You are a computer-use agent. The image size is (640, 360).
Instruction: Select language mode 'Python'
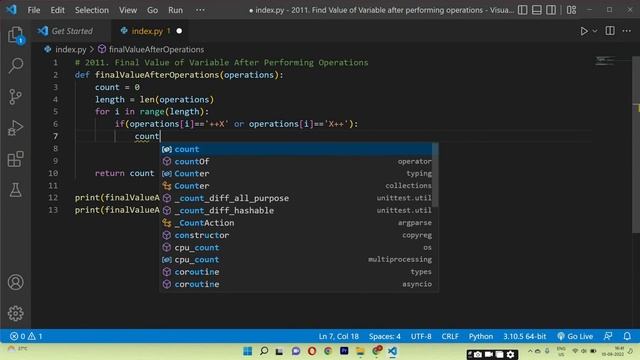481,336
